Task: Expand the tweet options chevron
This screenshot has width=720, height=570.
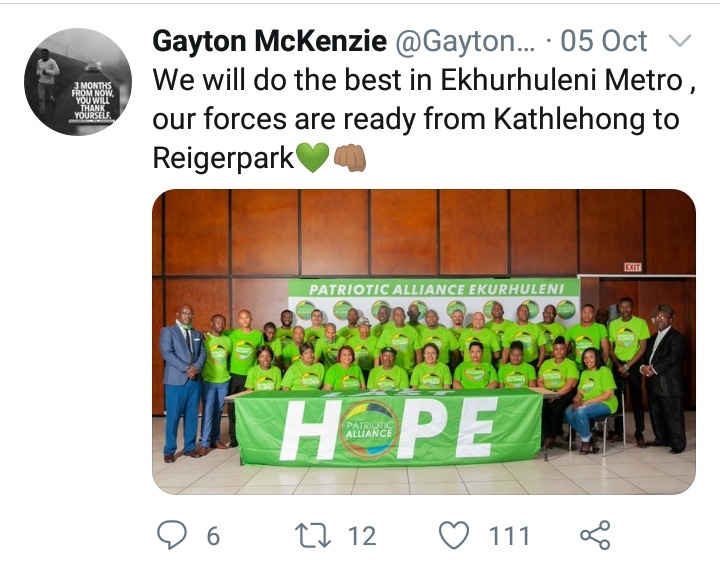Action: tap(680, 41)
